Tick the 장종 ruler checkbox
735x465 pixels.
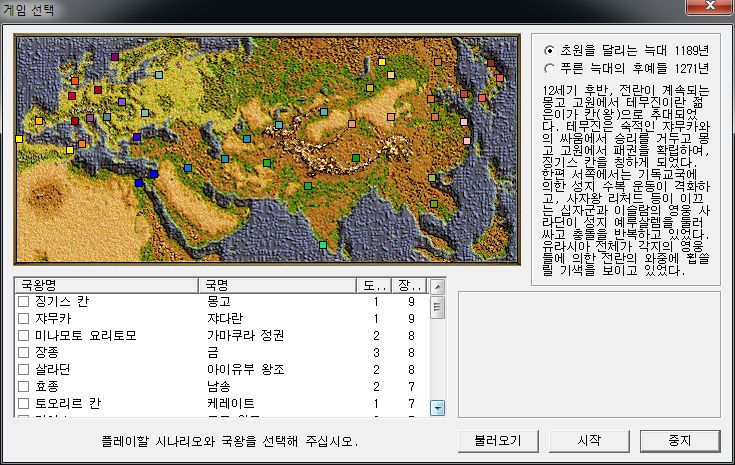tap(23, 352)
